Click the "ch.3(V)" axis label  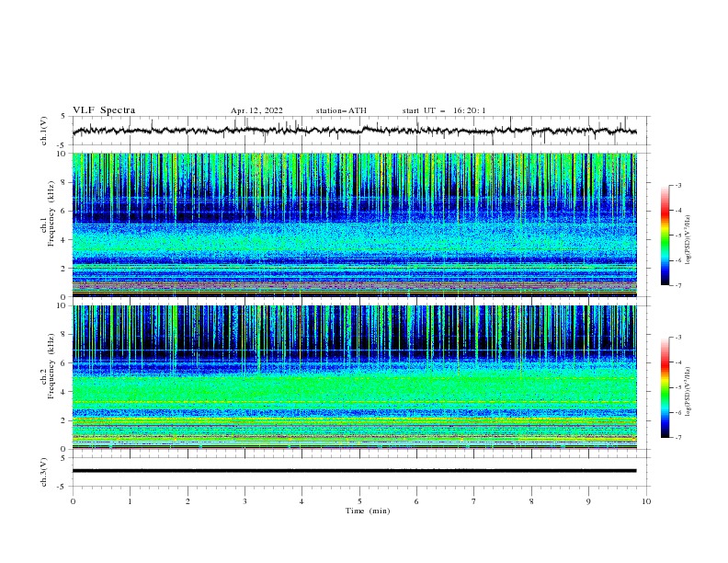(x=44, y=472)
